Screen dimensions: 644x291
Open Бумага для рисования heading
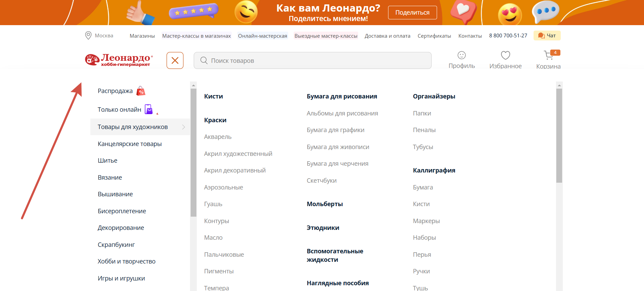click(342, 96)
